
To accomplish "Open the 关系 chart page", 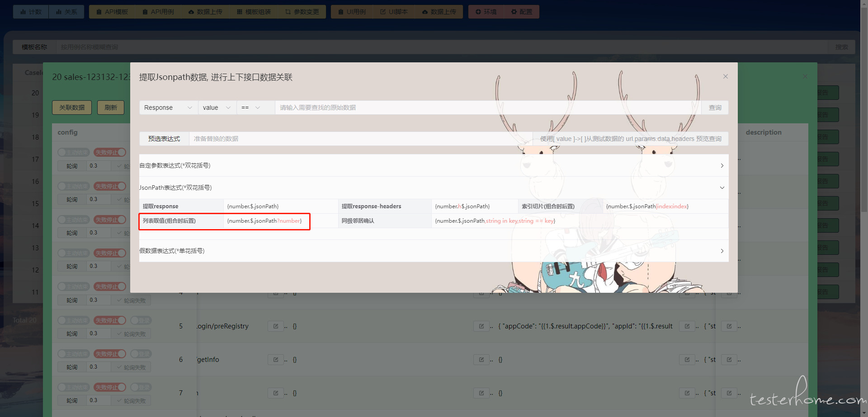I will [66, 12].
